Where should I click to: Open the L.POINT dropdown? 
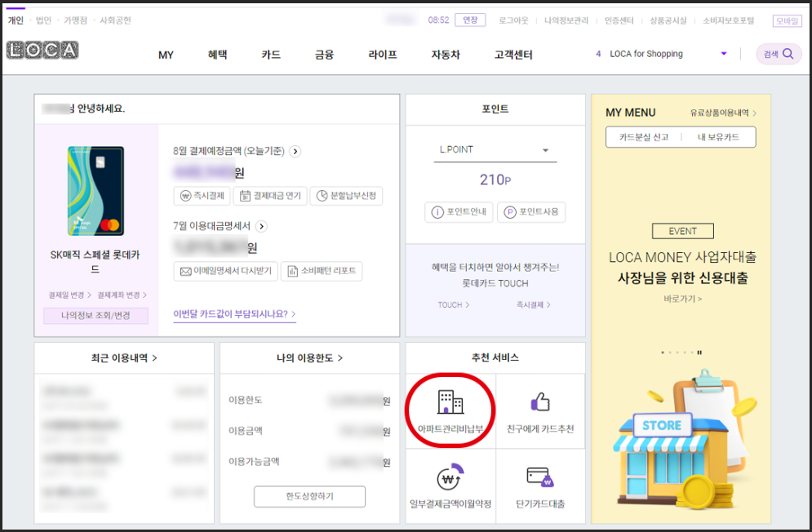point(495,150)
